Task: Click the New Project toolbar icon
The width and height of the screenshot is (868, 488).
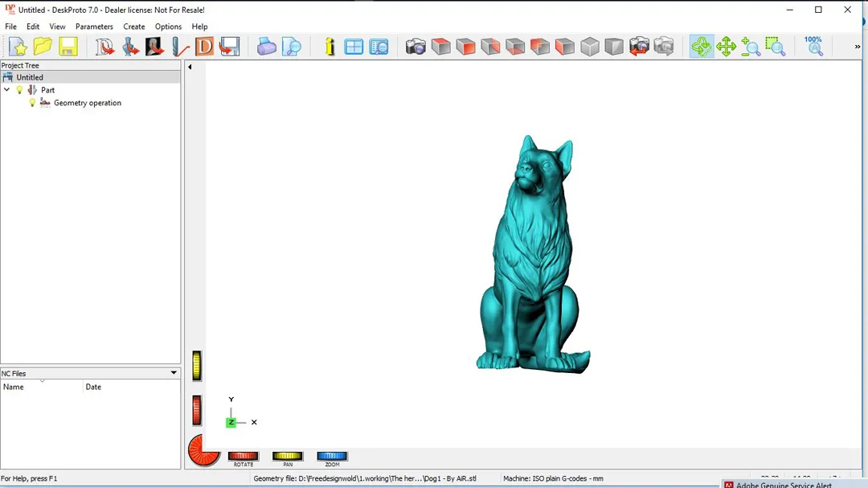Action: [18, 47]
